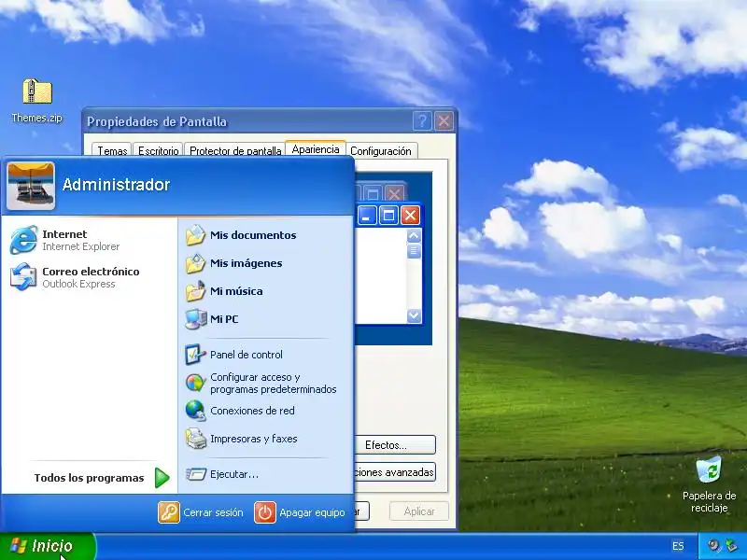Select the Apariencia tab
Image resolution: width=747 pixels, height=560 pixels.
(316, 148)
